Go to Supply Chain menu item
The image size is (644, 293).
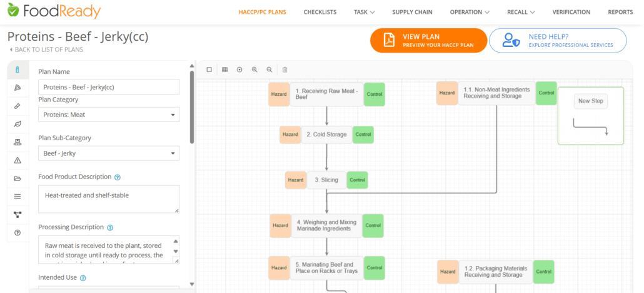(412, 12)
